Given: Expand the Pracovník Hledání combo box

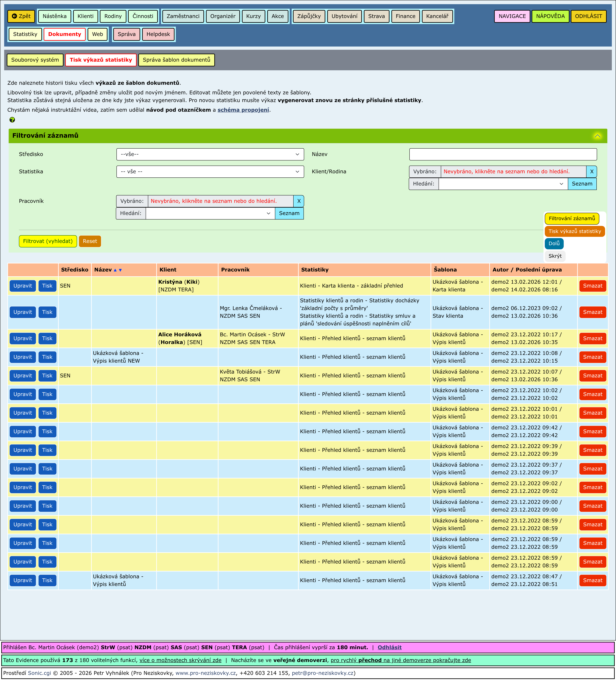Looking at the screenshot, I should coord(268,213).
